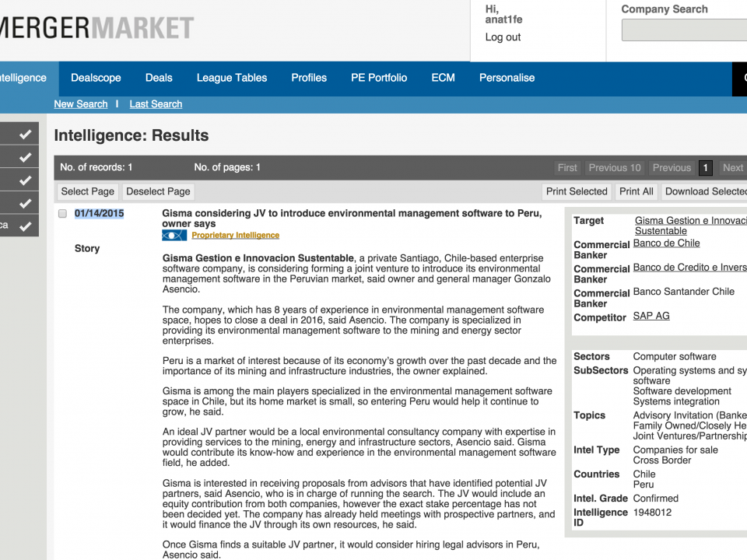Click the Print Selected button
The width and height of the screenshot is (747, 560).
[x=577, y=191]
